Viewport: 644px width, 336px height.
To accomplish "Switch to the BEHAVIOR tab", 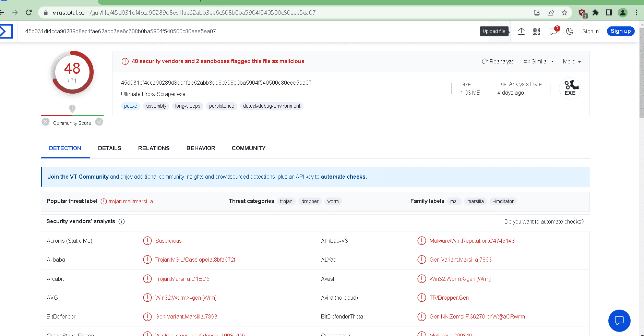I will point(201,148).
